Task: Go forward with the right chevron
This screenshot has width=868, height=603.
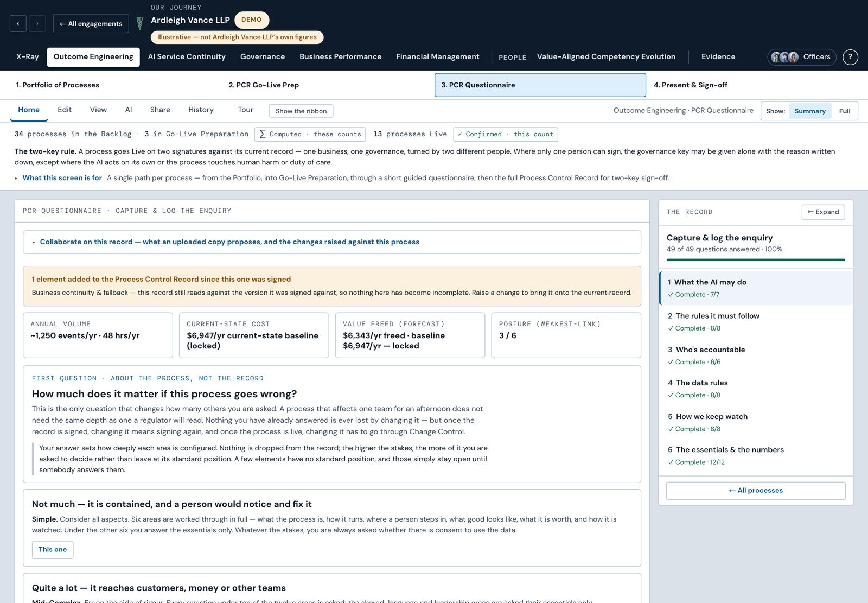Action: coord(37,23)
